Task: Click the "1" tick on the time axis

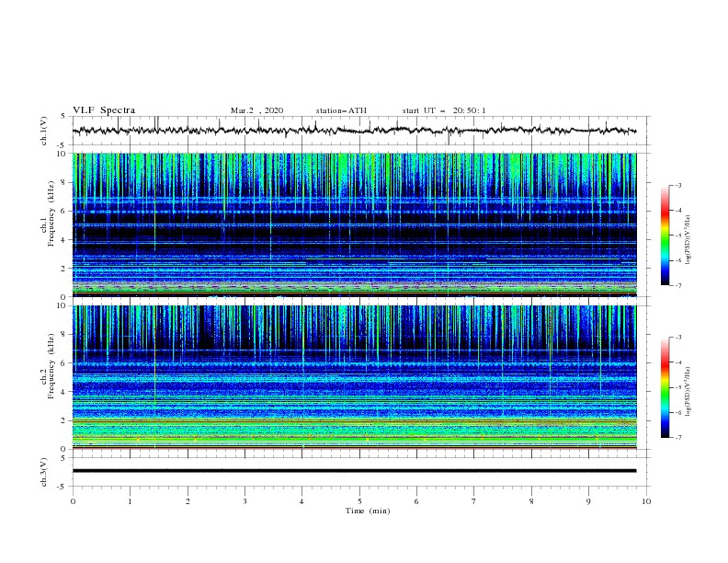Action: [130, 501]
